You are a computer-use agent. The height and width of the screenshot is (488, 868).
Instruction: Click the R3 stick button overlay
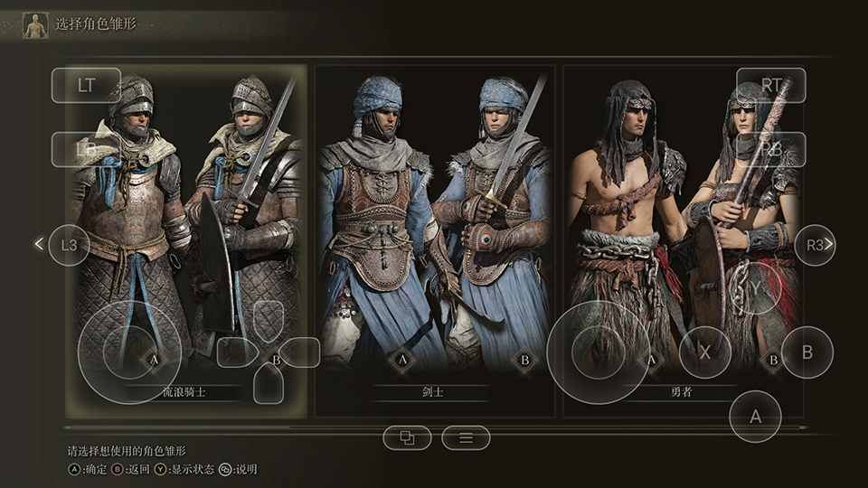click(x=815, y=245)
